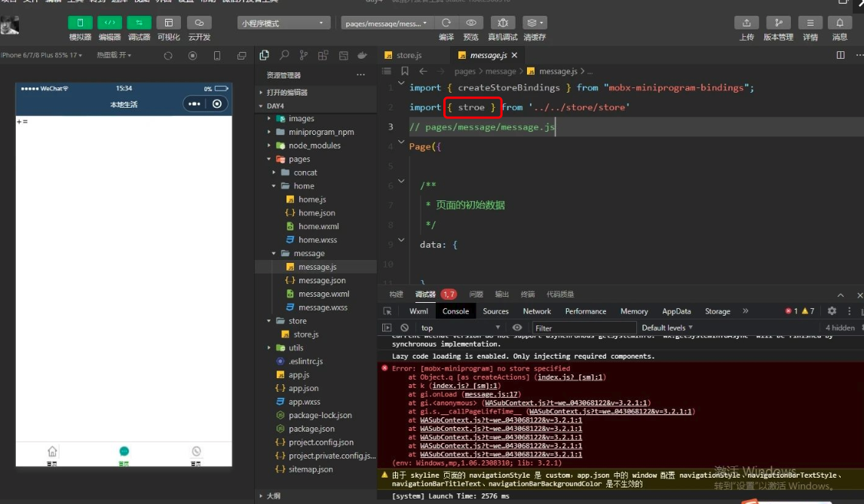
Task: Open the devtools settings gear
Action: (832, 311)
